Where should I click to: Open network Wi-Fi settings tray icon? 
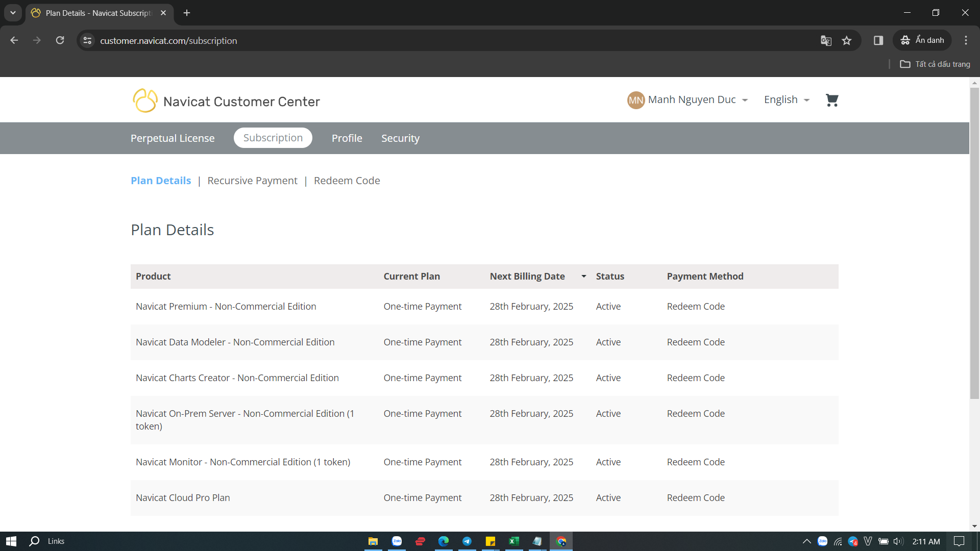(x=838, y=541)
